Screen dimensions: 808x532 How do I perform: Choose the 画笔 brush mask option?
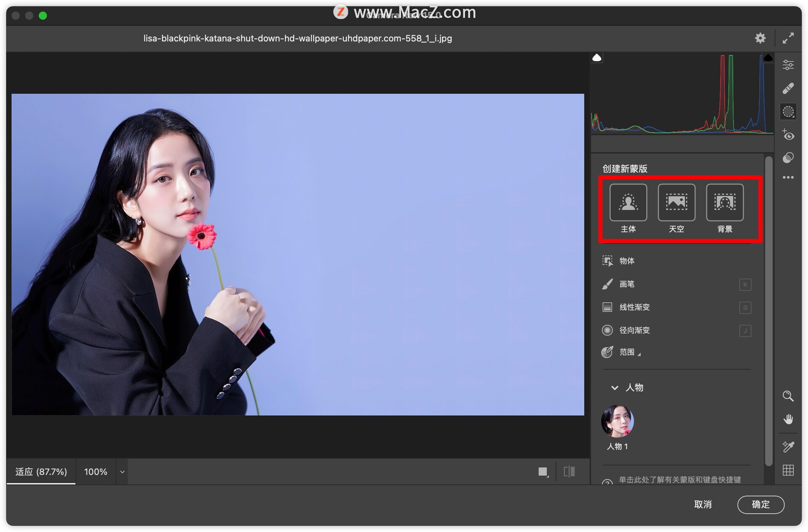tap(627, 284)
